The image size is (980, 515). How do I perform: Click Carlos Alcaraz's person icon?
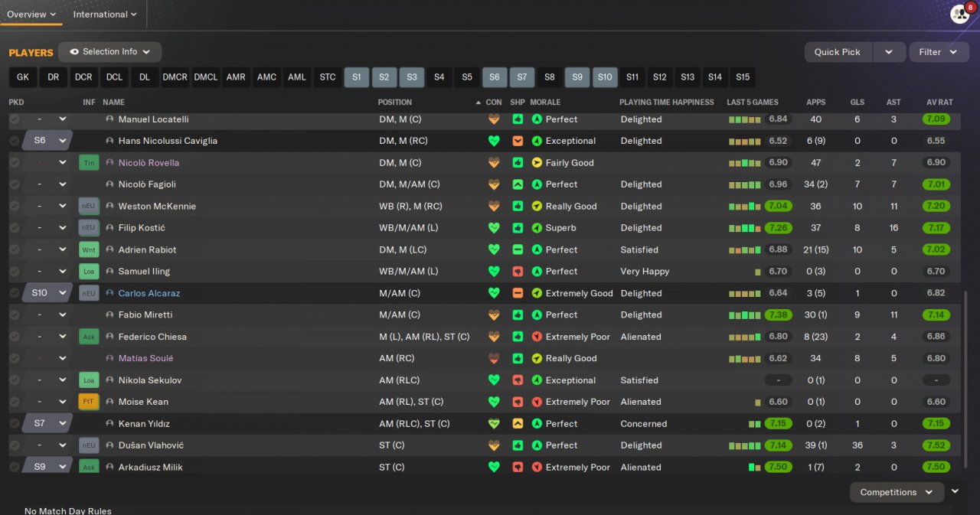[109, 293]
